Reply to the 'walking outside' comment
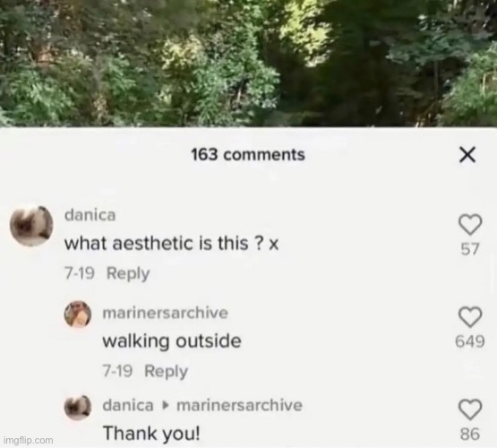Viewport: 497px width, 448px height. tap(166, 371)
